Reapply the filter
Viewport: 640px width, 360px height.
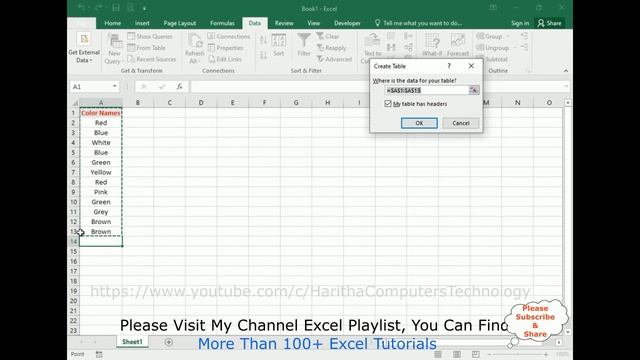coord(331,48)
